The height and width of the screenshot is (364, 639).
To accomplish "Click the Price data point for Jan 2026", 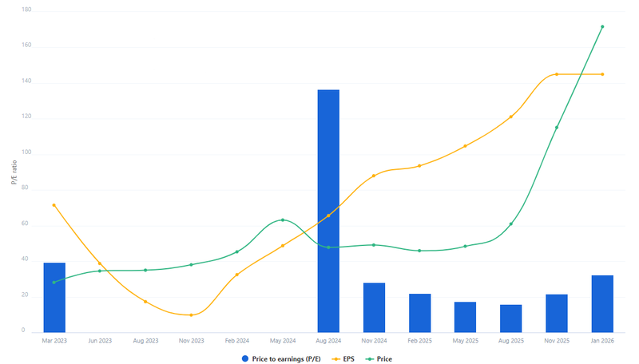I will (602, 26).
